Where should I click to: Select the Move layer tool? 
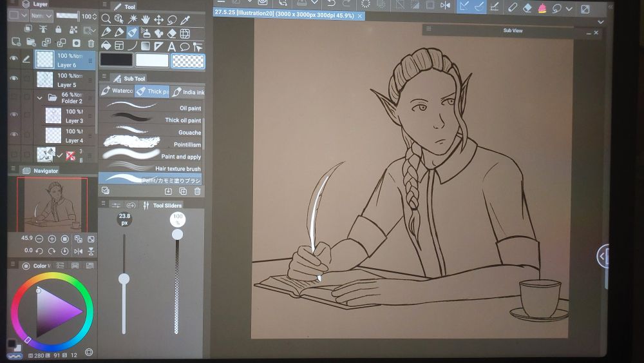[158, 19]
